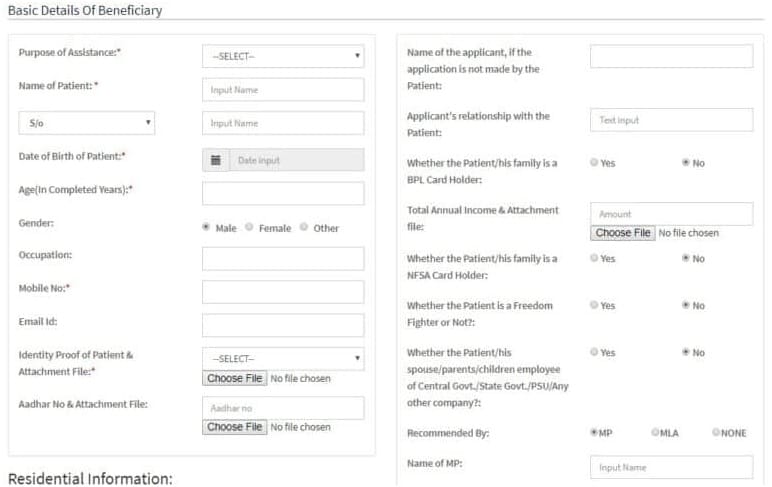This screenshot has height=487, width=772.
Task: Click Choose File for Annual Income attachment
Action: point(623,233)
